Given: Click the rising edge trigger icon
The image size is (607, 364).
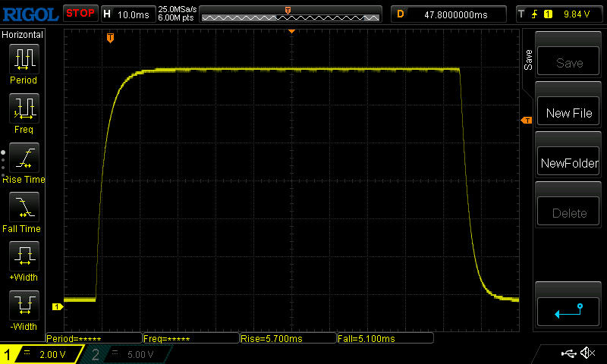Looking at the screenshot, I should pos(535,14).
